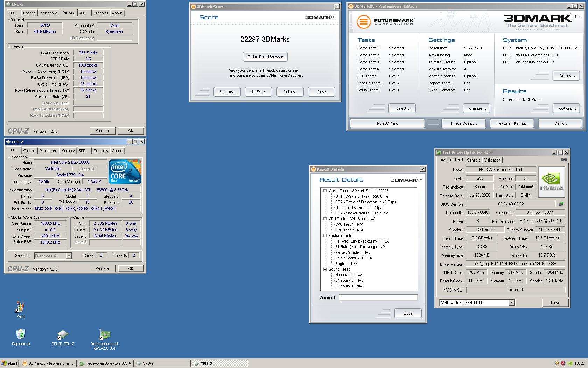The width and height of the screenshot is (588, 368).
Task: Switch to TechPowerUp GPU-Z taskbar button
Action: (105, 363)
